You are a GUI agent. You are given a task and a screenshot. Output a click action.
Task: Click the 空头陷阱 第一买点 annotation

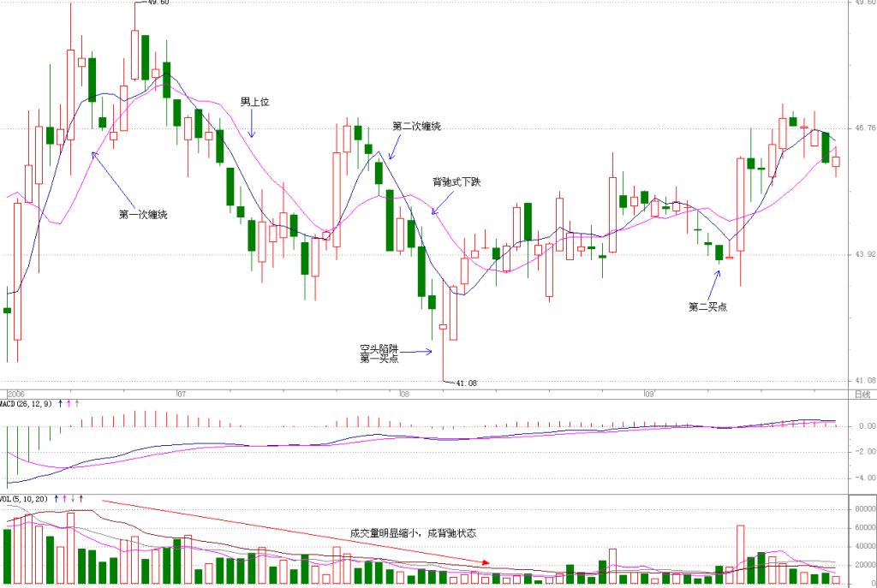click(379, 353)
